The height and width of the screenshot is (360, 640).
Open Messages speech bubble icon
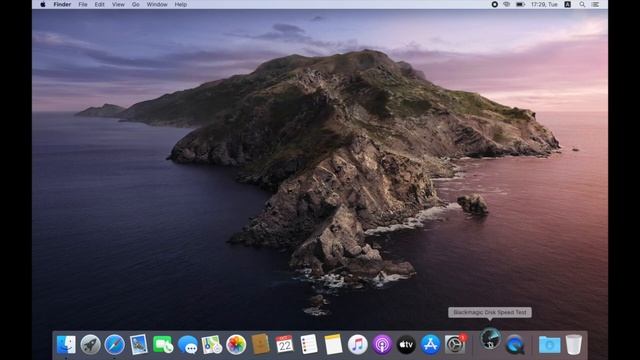(187, 345)
